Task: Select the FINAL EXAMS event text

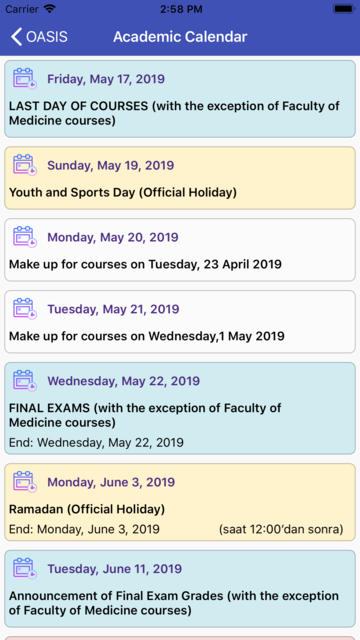Action: point(145,415)
